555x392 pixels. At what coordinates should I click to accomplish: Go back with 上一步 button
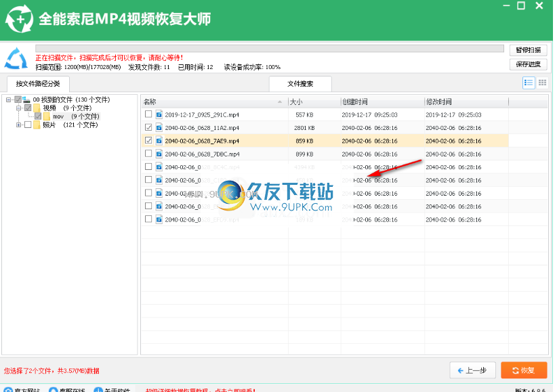(472, 370)
